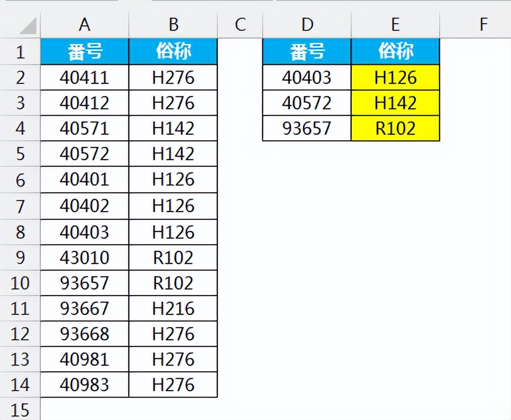The image size is (511, 420).
Task: Select the column A header
Action: 85,25
